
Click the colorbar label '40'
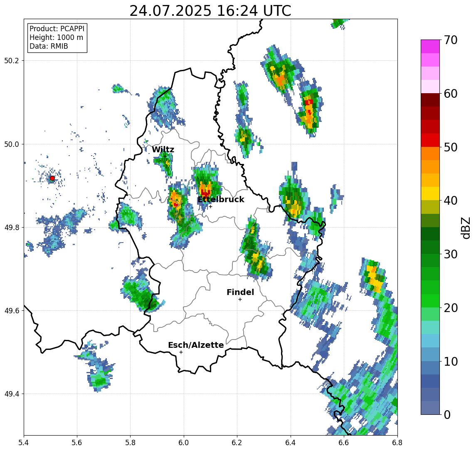451,201
